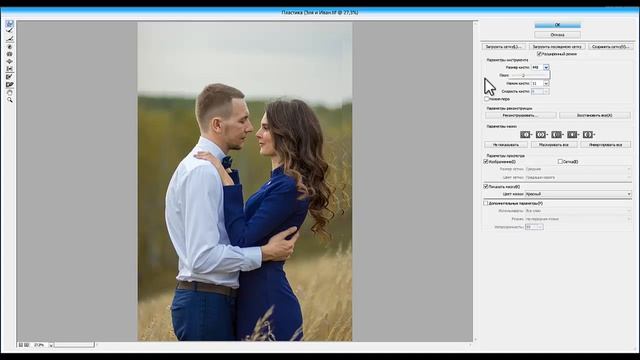
Task: Open the Размер сетки dropdown
Action: click(x=578, y=169)
